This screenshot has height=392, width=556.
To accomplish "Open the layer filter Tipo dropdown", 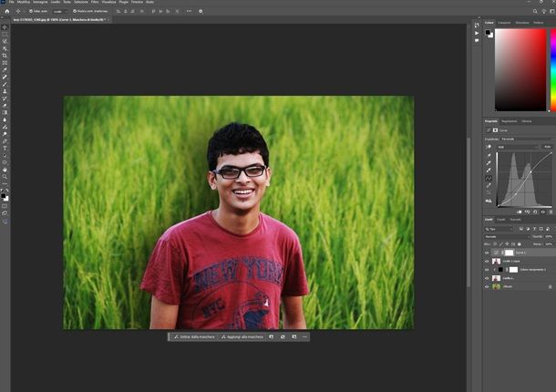I will pos(499,229).
